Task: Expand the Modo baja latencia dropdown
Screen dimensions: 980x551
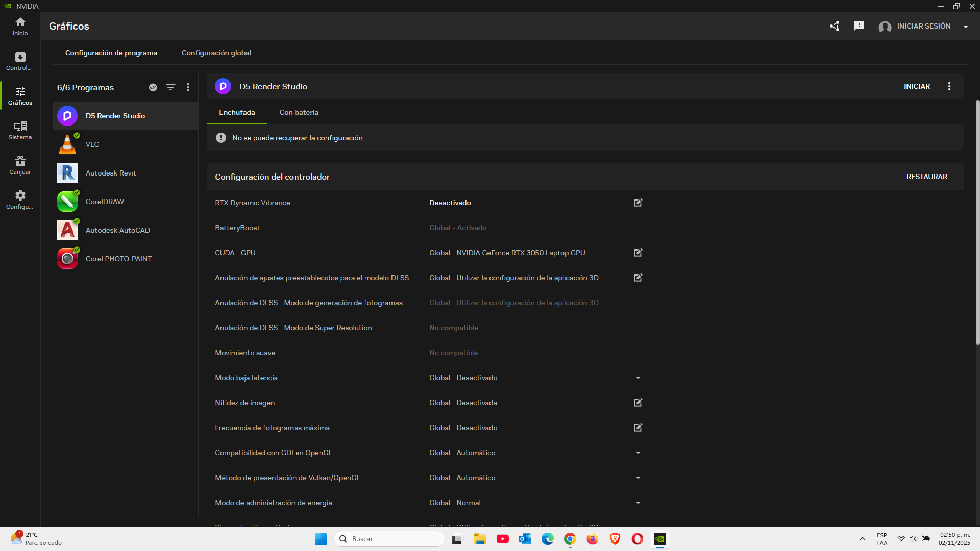Action: pyautogui.click(x=638, y=378)
